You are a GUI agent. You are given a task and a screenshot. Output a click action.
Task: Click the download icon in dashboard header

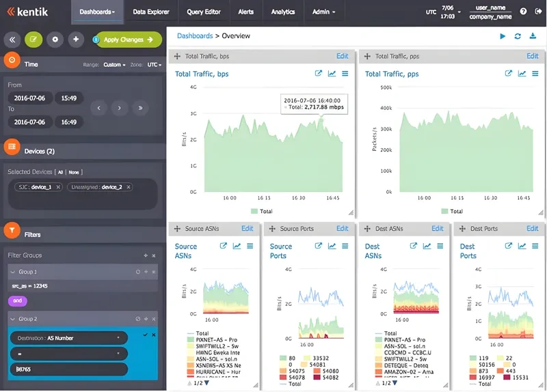[x=533, y=36]
